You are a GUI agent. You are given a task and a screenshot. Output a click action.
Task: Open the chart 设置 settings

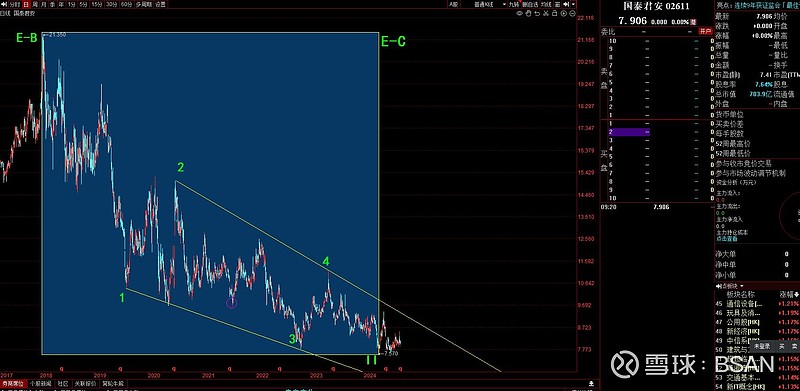[160, 5]
